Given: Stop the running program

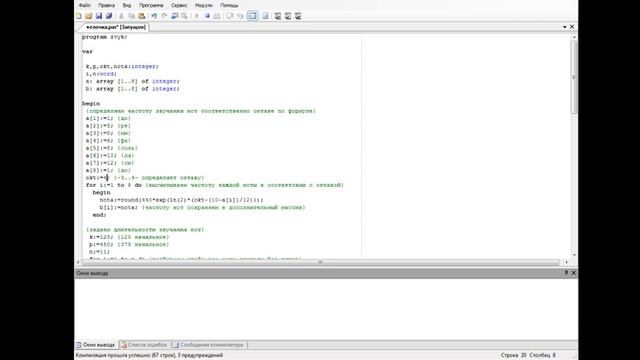Looking at the screenshot, I should click(x=207, y=16).
